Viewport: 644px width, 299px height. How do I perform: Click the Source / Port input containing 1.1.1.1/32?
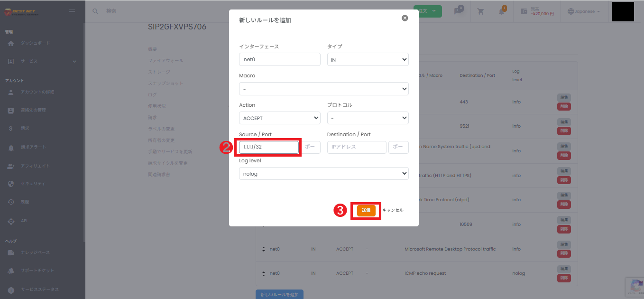coord(268,147)
